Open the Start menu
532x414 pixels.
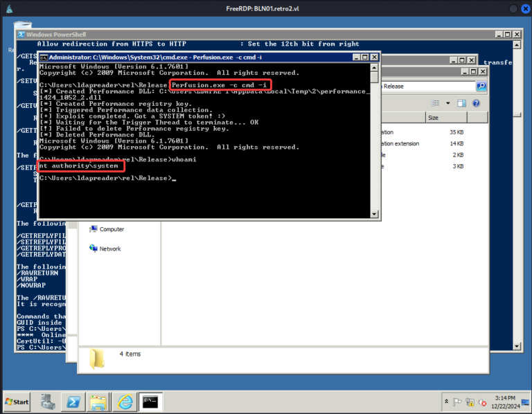coord(17,402)
